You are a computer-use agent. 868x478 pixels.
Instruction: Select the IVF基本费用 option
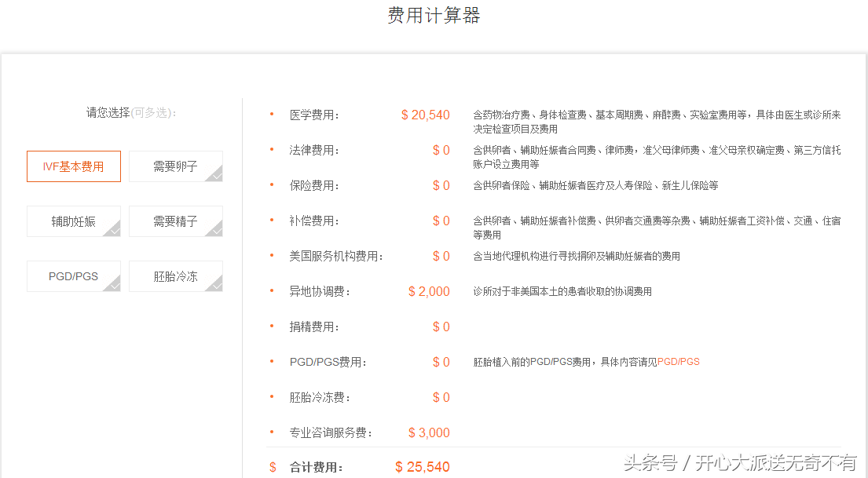[x=74, y=166]
